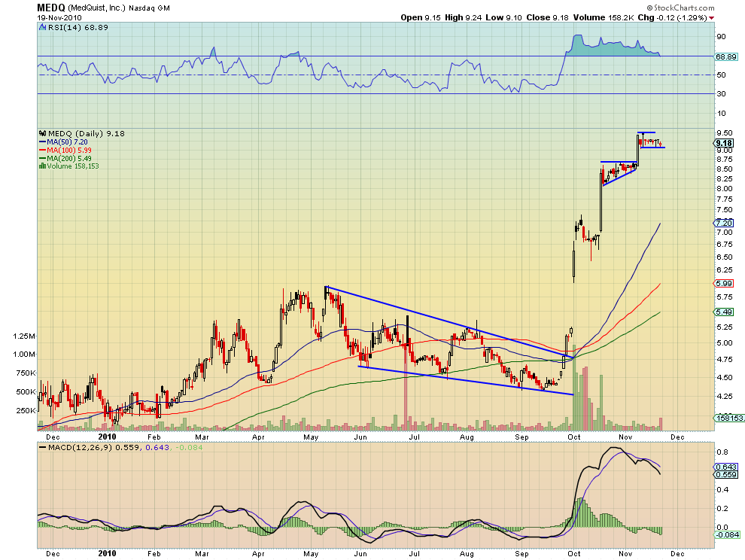Click 'Aug' on the MACD panel's date axis
The width and height of the screenshot is (745, 560).
[x=467, y=554]
